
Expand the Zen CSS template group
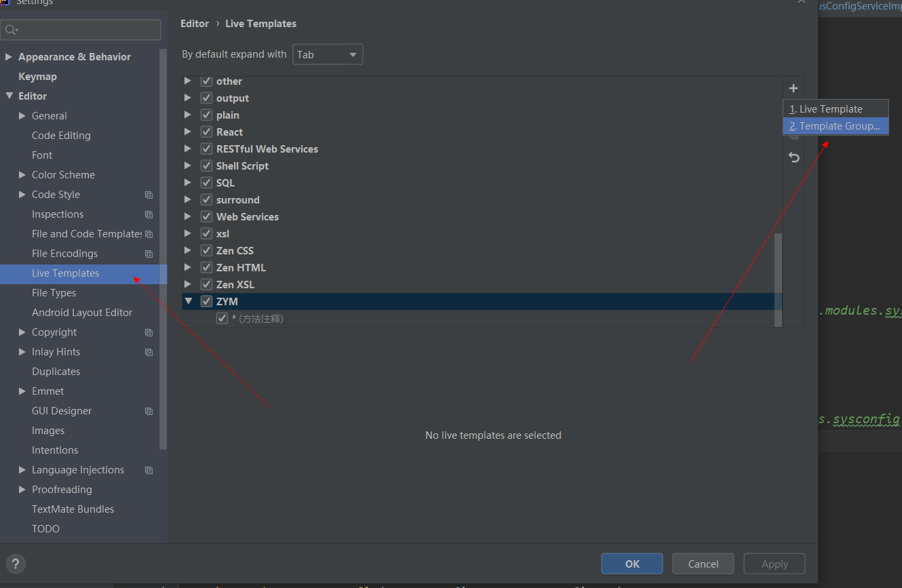[x=189, y=250]
